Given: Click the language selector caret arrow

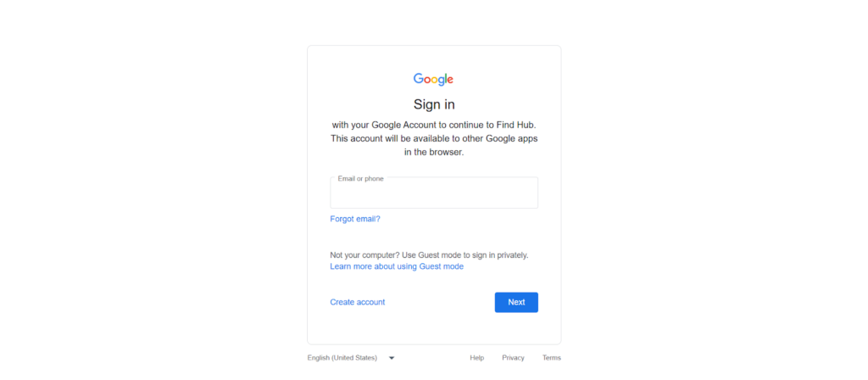Looking at the screenshot, I should 392,359.
